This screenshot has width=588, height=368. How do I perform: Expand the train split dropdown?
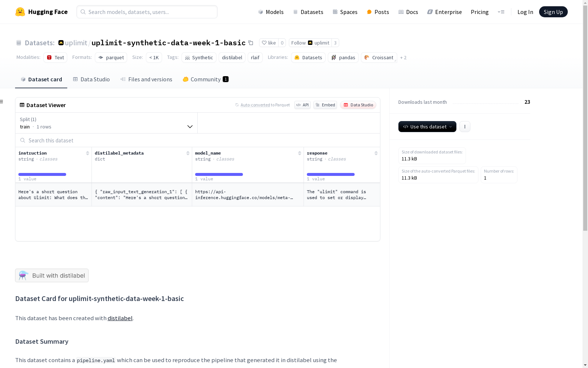107,123
